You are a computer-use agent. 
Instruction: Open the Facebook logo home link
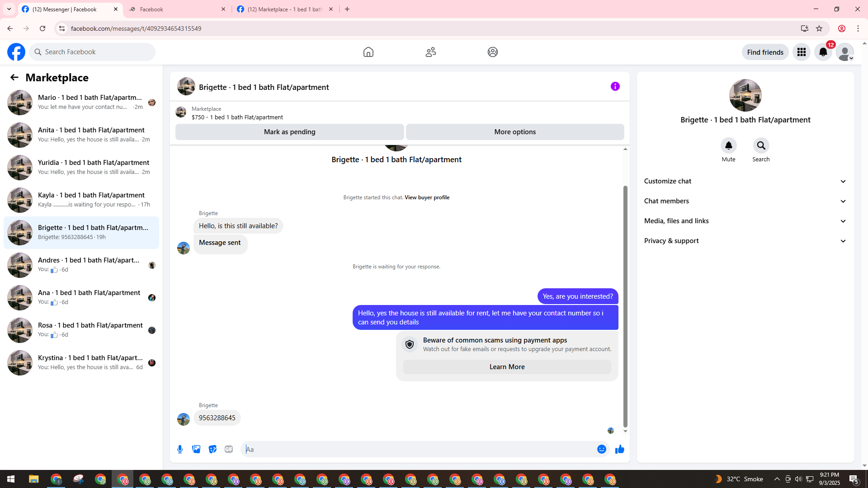point(16,52)
